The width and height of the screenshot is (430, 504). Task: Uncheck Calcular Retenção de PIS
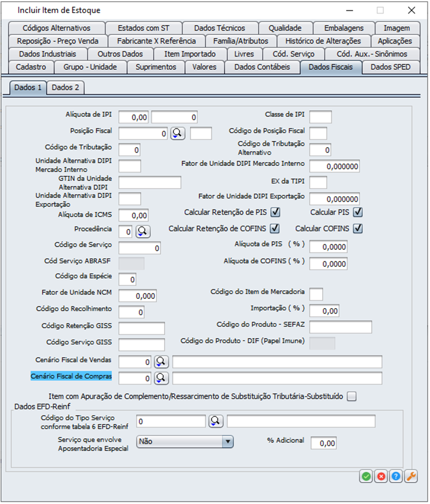276,212
